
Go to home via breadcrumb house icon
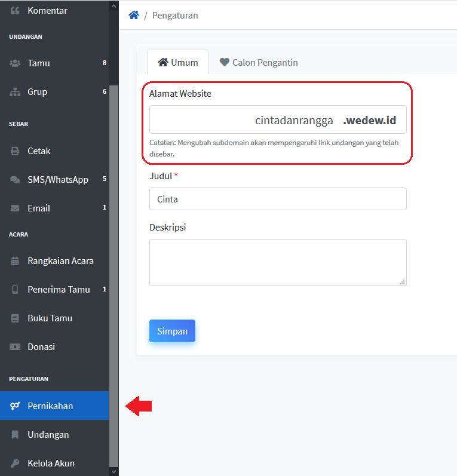(134, 15)
